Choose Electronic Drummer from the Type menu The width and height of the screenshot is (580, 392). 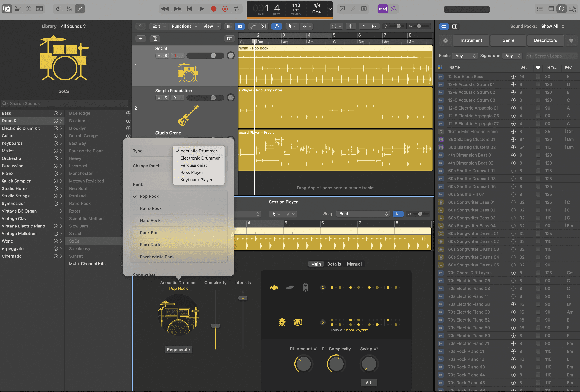coord(200,158)
